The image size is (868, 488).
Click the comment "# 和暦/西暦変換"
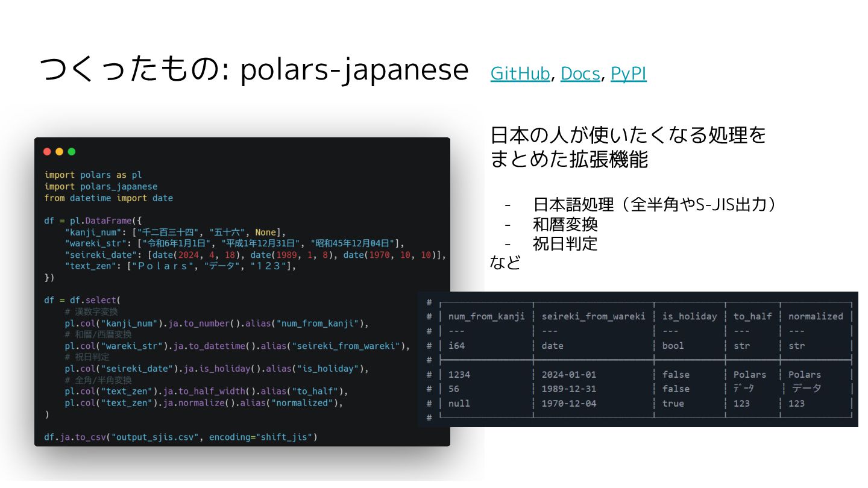[98, 334]
